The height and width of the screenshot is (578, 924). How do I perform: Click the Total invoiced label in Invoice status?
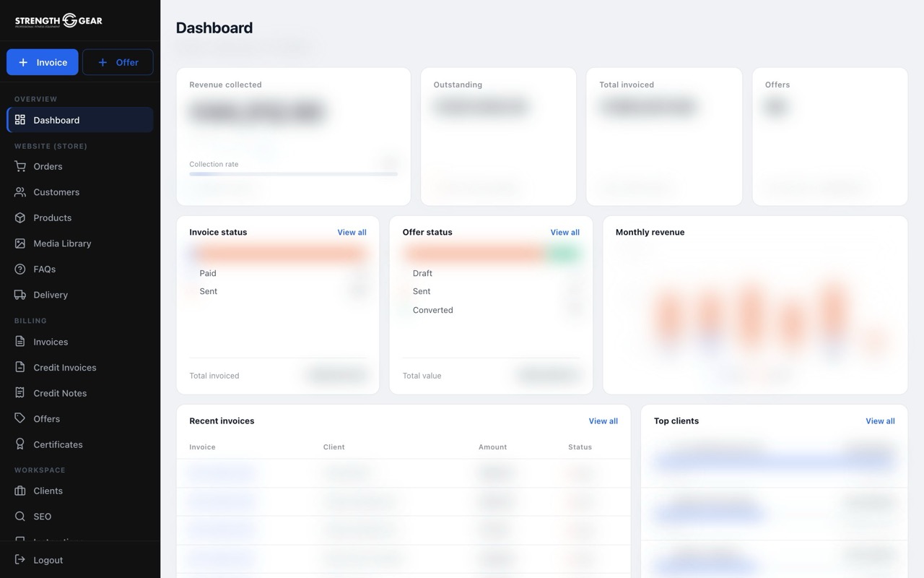click(214, 376)
